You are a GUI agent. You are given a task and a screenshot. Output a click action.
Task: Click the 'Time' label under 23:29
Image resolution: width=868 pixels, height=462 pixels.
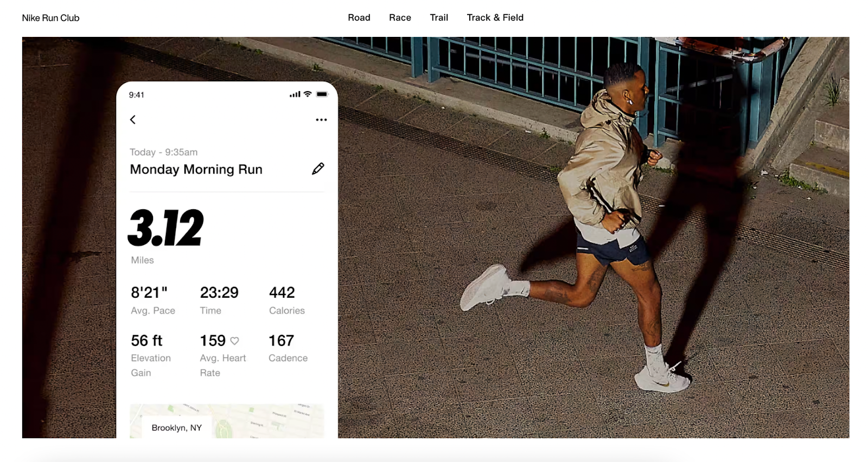point(210,311)
